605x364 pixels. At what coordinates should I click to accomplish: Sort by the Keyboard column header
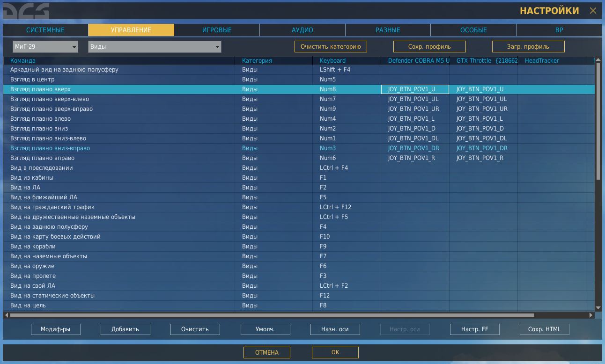click(x=333, y=61)
